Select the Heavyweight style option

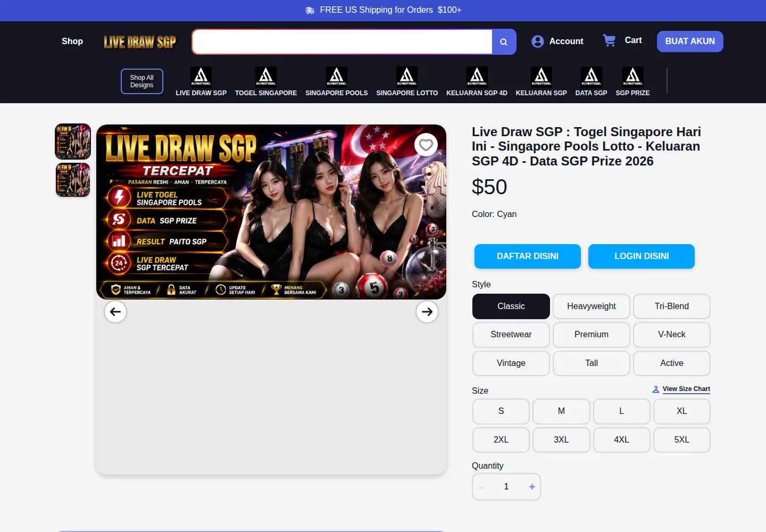click(592, 306)
